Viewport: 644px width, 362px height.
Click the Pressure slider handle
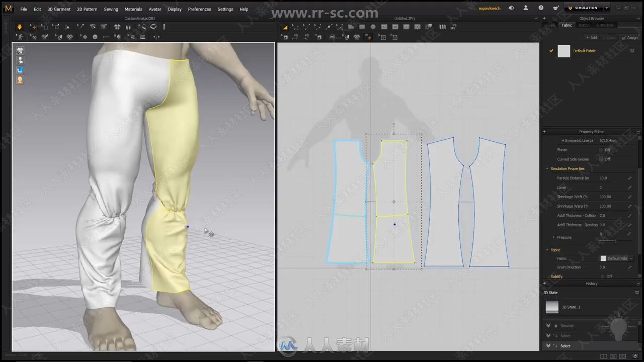coord(615,241)
